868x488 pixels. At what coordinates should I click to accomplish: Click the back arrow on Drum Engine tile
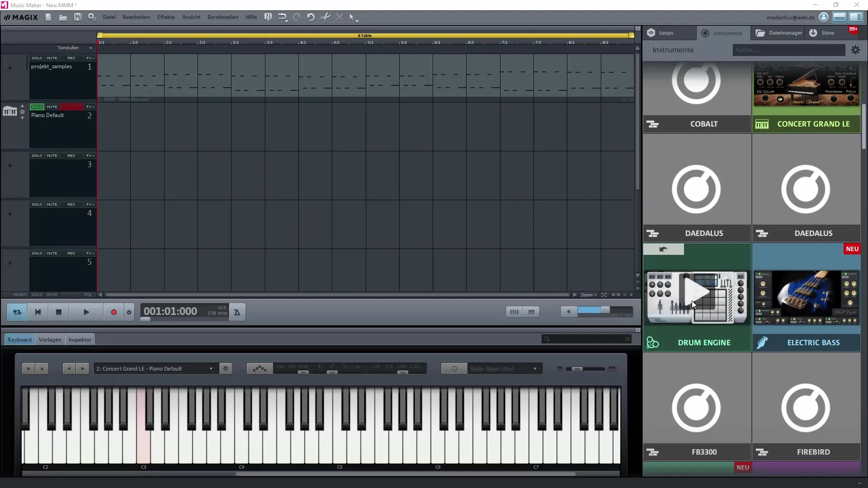pyautogui.click(x=663, y=249)
